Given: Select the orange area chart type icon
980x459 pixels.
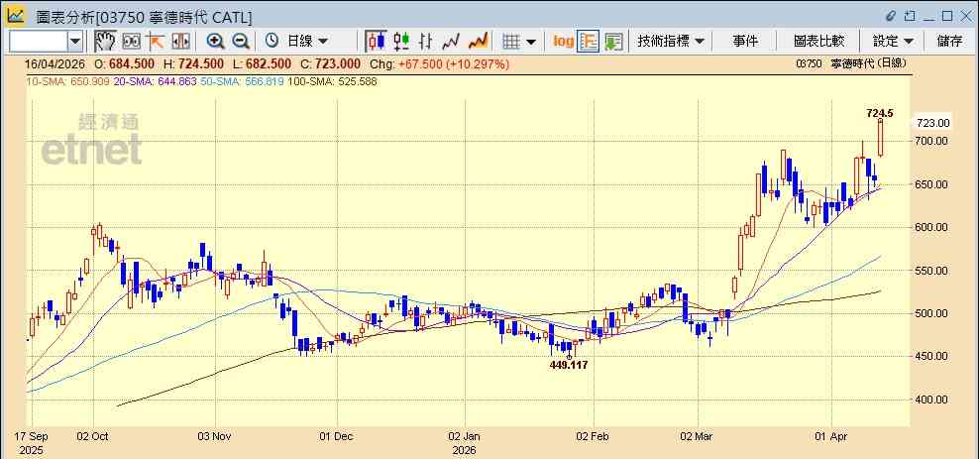Looking at the screenshot, I should click(479, 42).
